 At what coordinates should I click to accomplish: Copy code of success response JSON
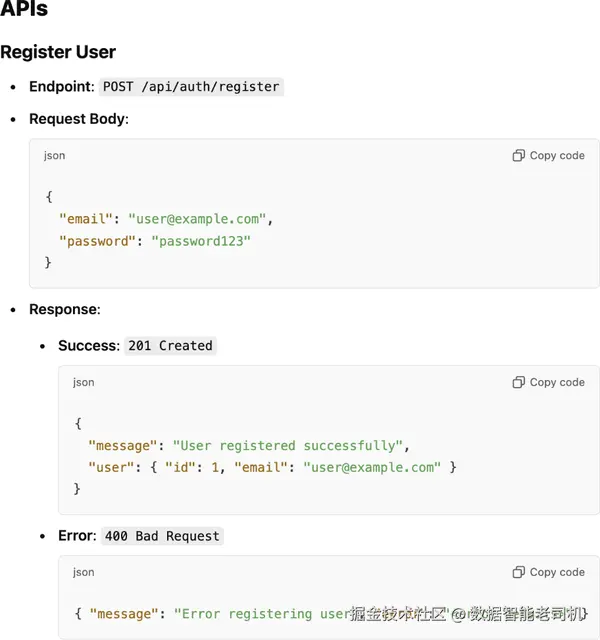pos(549,382)
